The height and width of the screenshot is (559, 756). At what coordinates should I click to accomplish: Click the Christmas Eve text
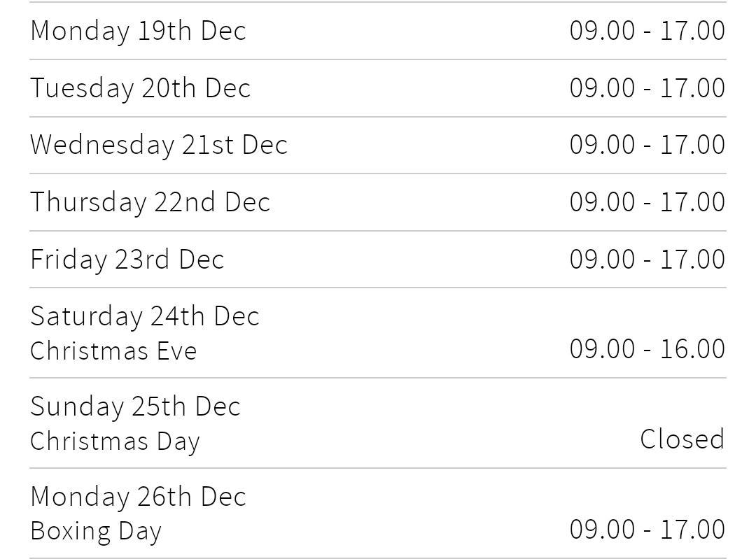(113, 351)
